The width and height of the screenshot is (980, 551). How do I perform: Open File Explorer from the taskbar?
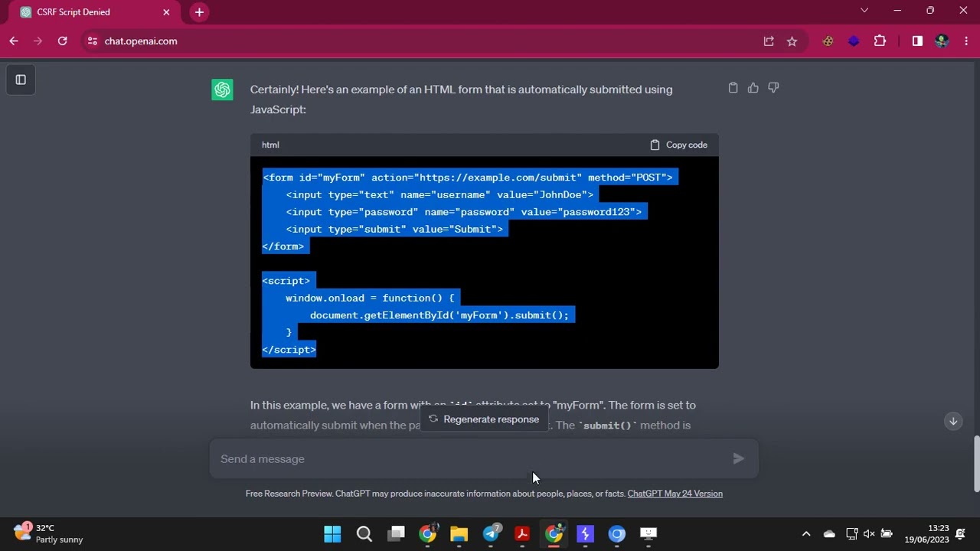click(459, 534)
